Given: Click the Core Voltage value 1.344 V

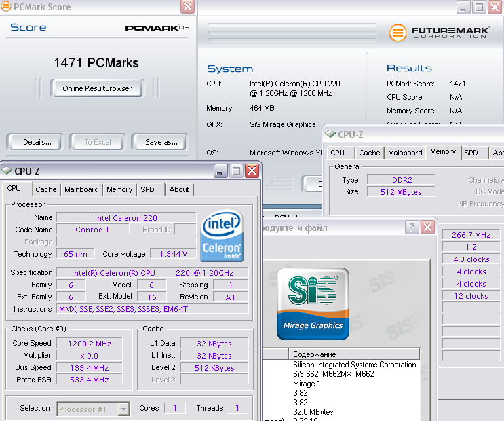Looking at the screenshot, I should tap(173, 254).
